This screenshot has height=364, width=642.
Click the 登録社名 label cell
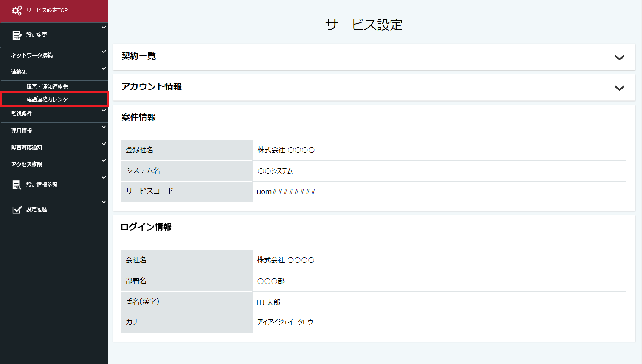coord(187,150)
